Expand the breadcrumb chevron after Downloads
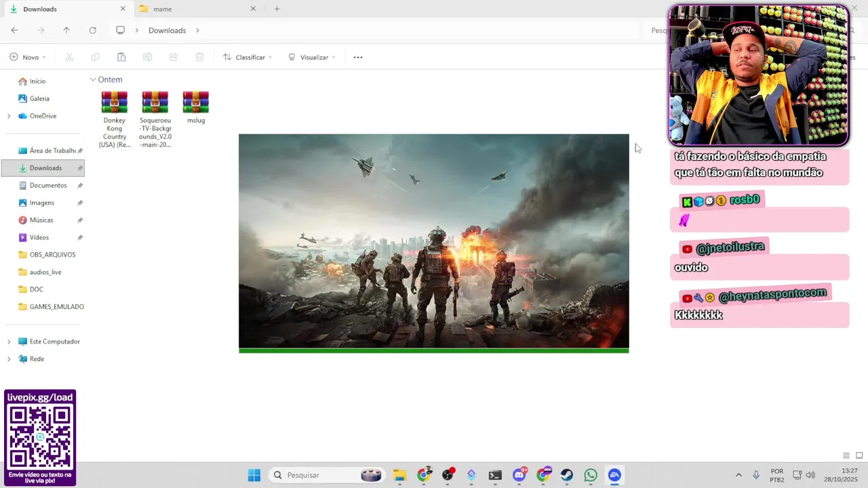This screenshot has height=488, width=868. pyautogui.click(x=197, y=30)
